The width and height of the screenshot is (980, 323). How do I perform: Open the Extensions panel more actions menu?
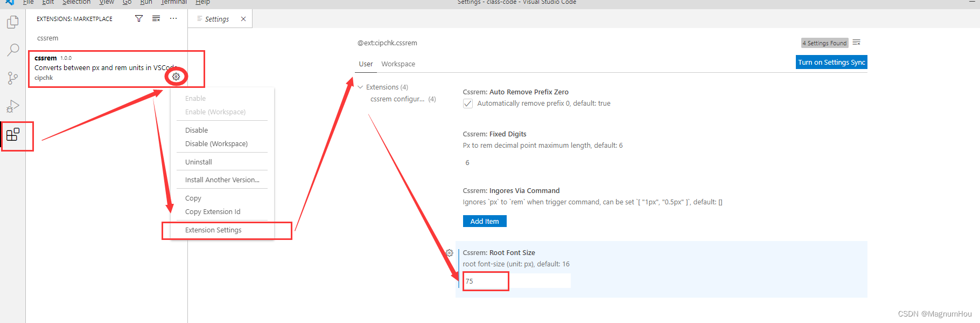click(173, 18)
